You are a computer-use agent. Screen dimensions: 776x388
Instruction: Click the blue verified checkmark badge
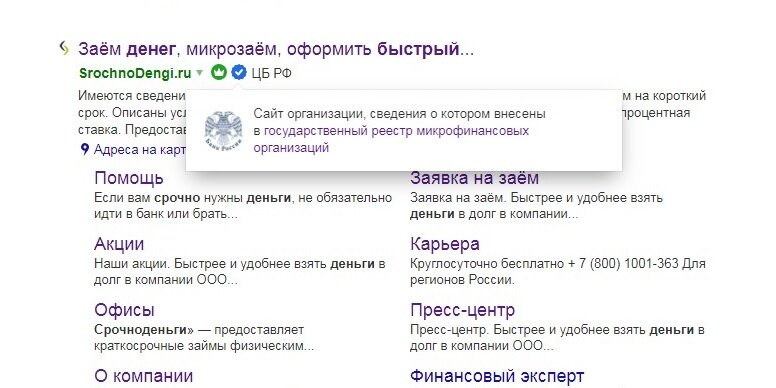[x=239, y=73]
